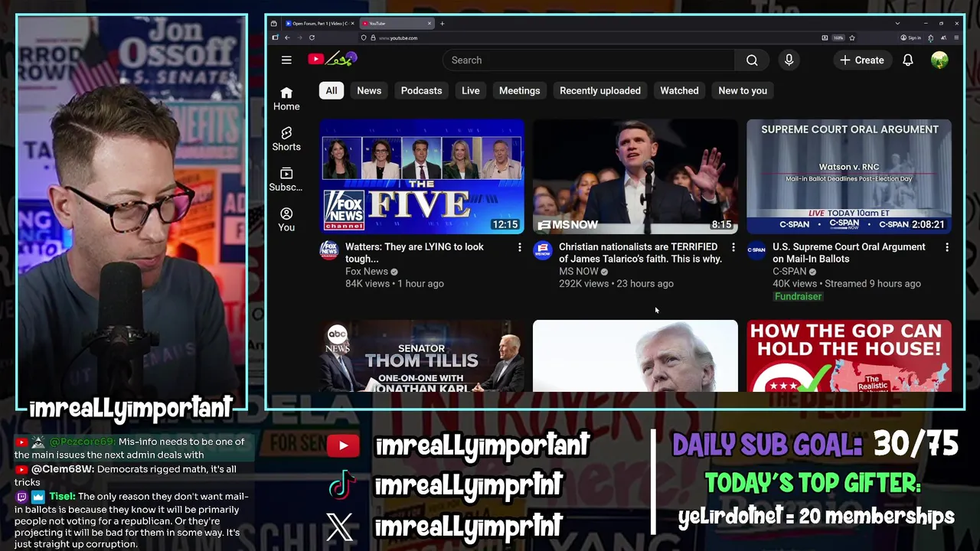Open 'Watters: They are LYING' video title
Screen dimensions: 980x551
point(414,253)
